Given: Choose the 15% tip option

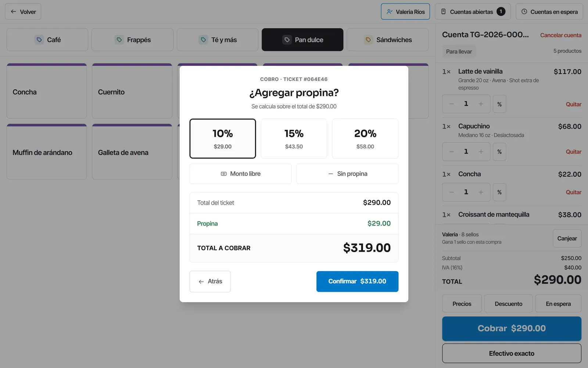Looking at the screenshot, I should pos(294,138).
